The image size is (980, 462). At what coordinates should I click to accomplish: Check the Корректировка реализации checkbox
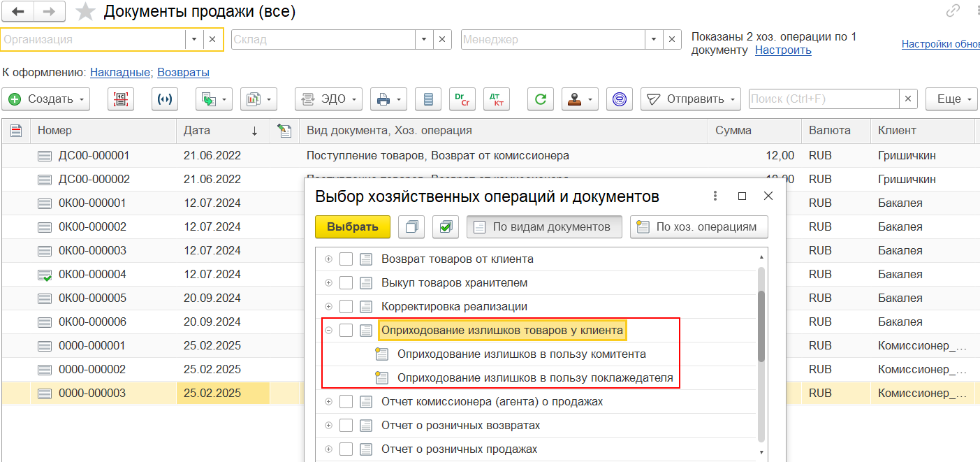(346, 307)
